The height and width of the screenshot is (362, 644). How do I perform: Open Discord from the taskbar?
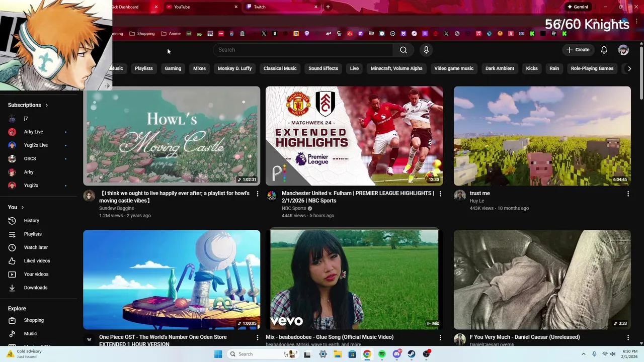396,354
